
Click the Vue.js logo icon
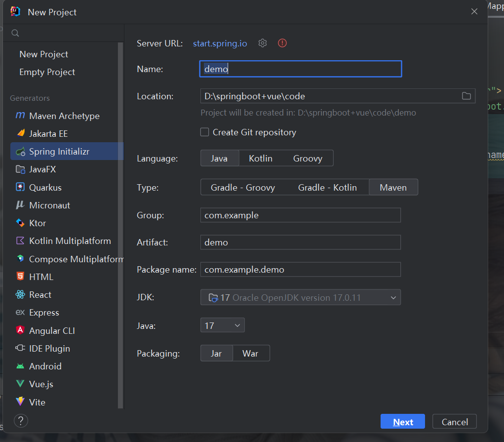[x=20, y=383]
